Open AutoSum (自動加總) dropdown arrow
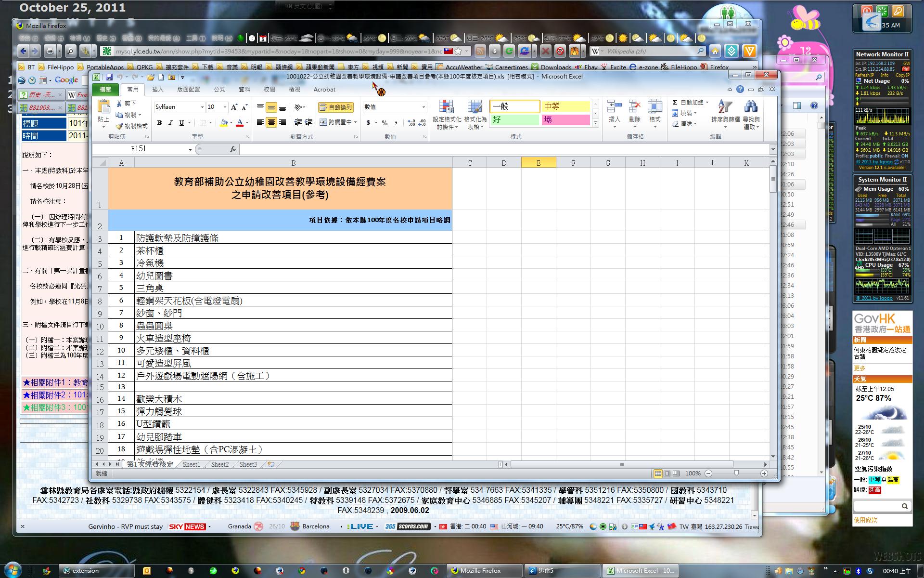 pos(708,103)
